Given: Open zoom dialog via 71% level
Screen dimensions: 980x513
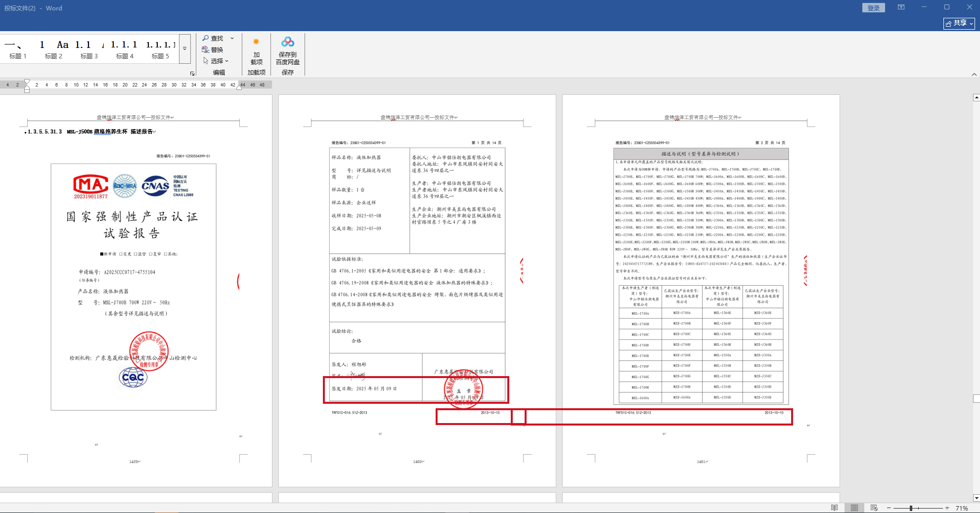Looking at the screenshot, I should pyautogui.click(x=962, y=508).
